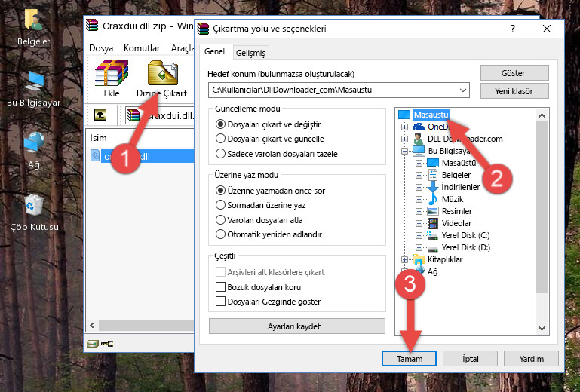This screenshot has width=580, height=392.
Task: Switch to the Gelişmiş tab
Action: 250,53
